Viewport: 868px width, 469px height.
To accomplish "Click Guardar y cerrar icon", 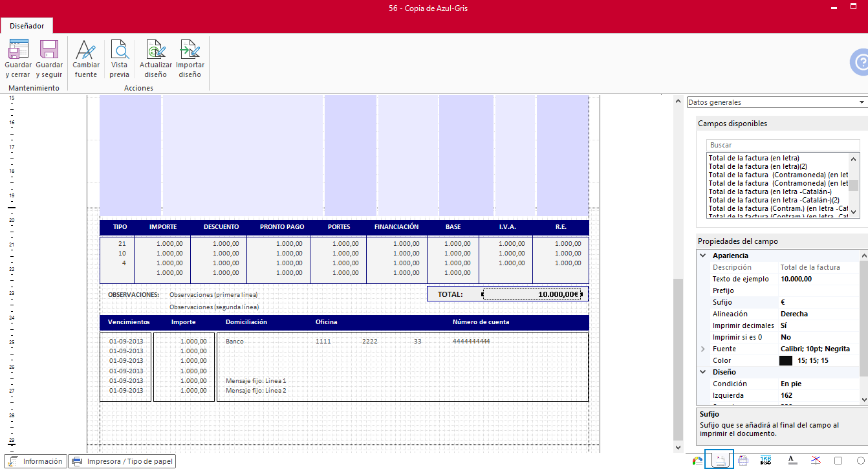I will pos(18,49).
